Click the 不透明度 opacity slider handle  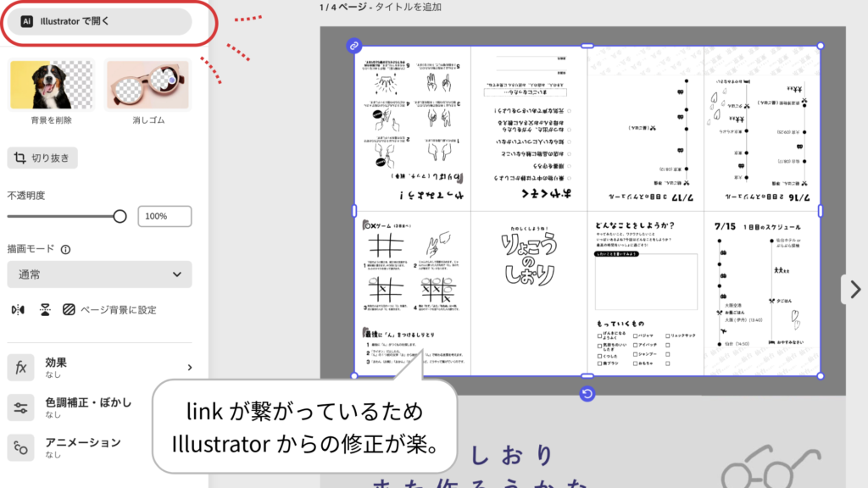point(120,216)
